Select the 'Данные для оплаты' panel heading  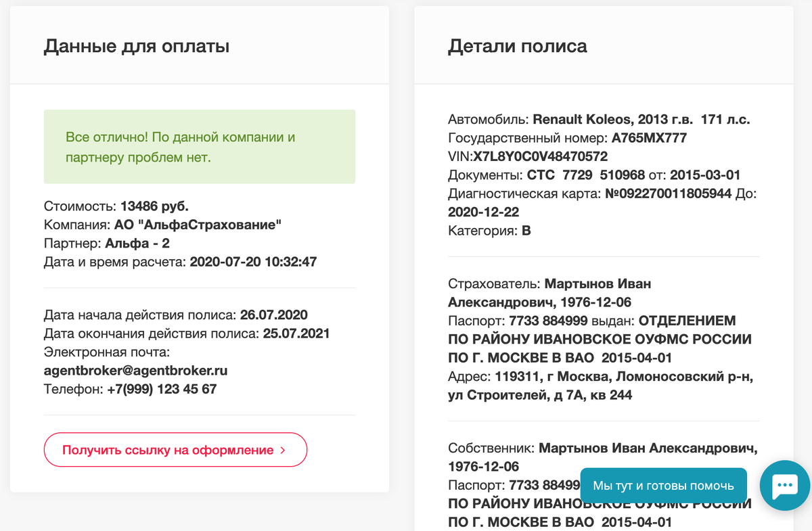point(137,46)
